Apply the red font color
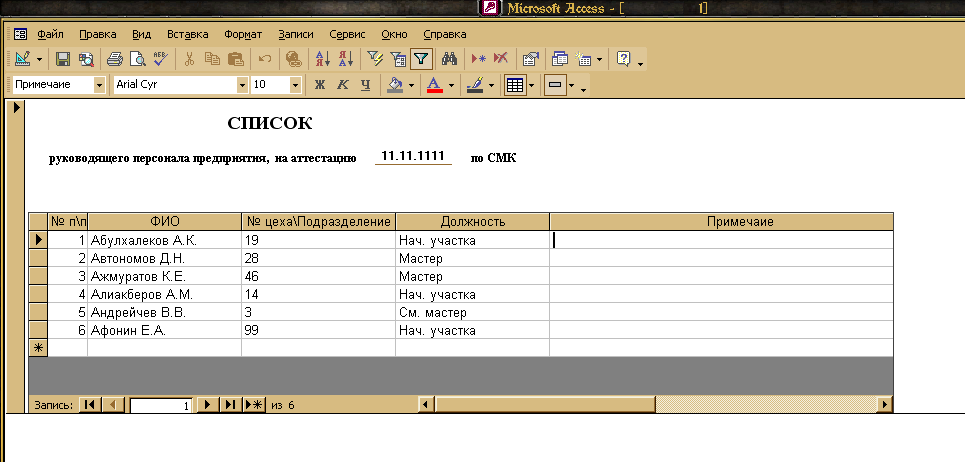Screen dimensions: 965x462 [x=434, y=85]
